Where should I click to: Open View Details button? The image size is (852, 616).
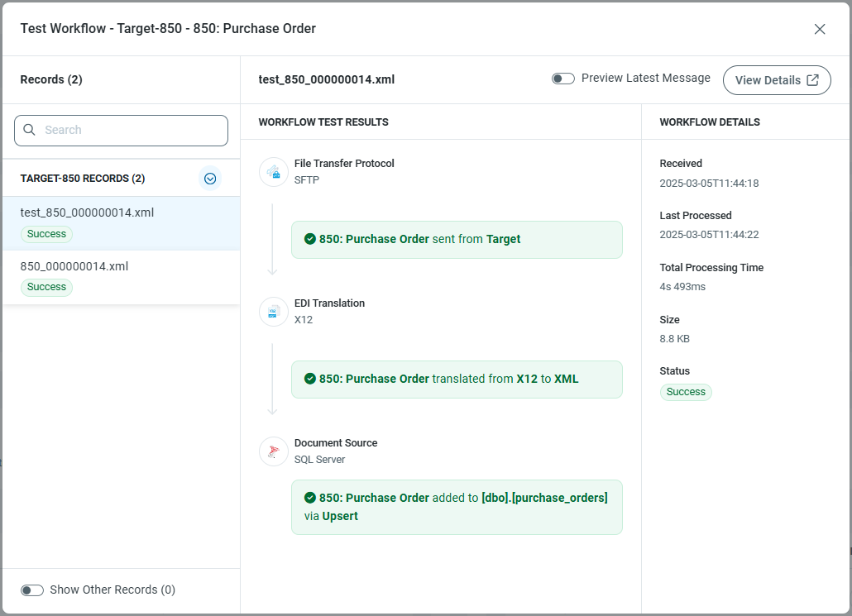[x=777, y=80]
